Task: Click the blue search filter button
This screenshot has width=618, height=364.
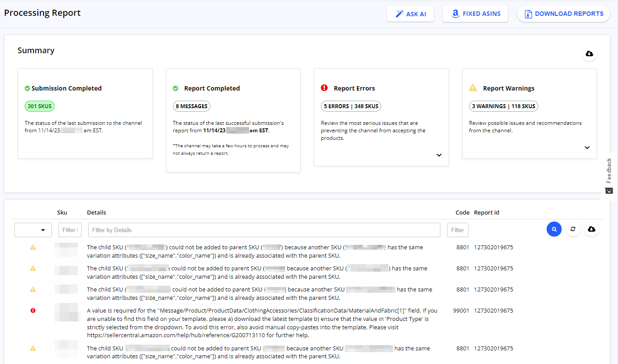Action: tap(554, 229)
